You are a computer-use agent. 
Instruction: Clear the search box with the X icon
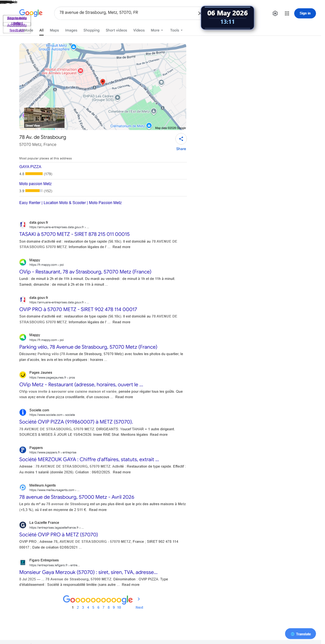click(x=200, y=13)
